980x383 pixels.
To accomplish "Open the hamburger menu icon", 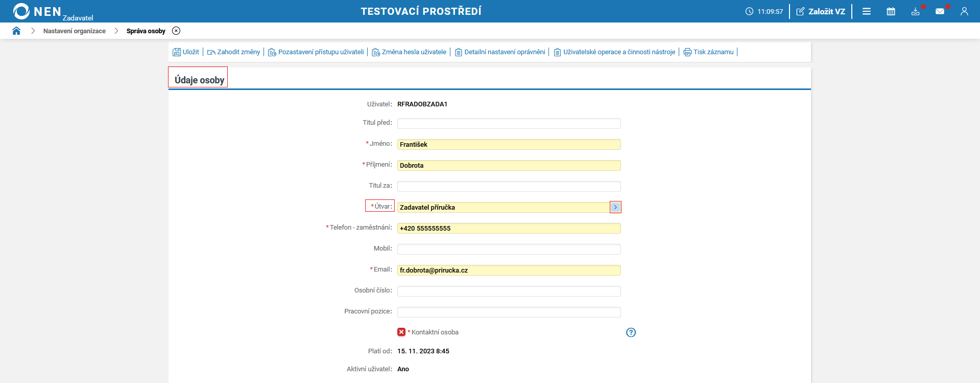I will tap(867, 11).
